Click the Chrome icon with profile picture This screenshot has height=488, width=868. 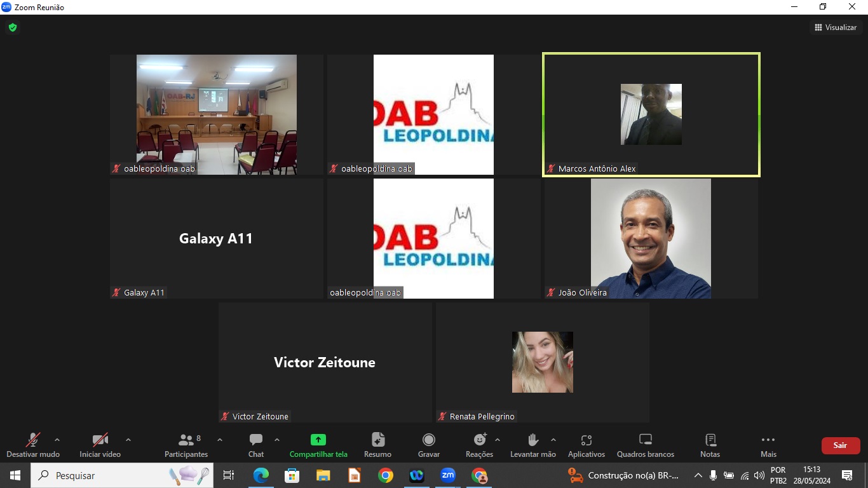pos(479,475)
